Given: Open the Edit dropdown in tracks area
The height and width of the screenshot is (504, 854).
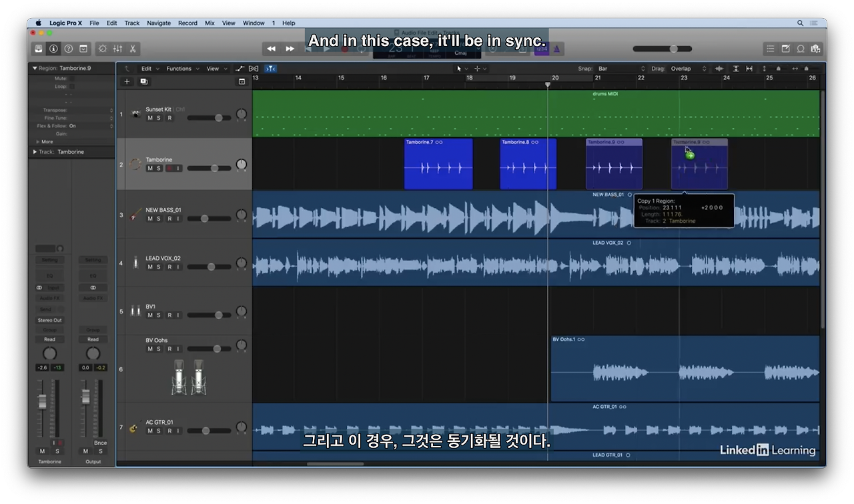Looking at the screenshot, I should 149,69.
